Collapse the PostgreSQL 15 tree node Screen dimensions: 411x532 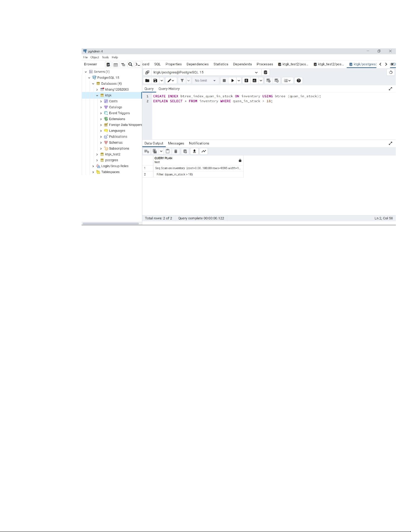[89, 78]
